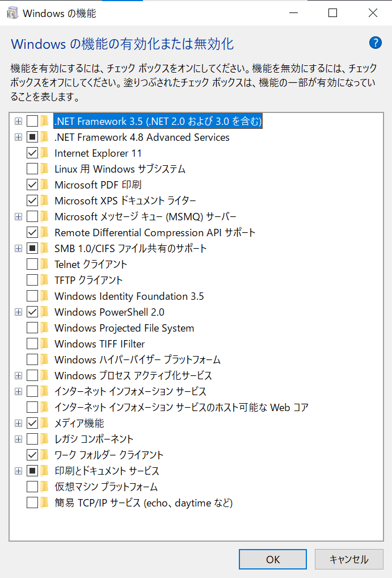Image resolution: width=392 pixels, height=578 pixels.
Task: Select Remote Differential Compression API サポート label
Action: [x=155, y=232]
